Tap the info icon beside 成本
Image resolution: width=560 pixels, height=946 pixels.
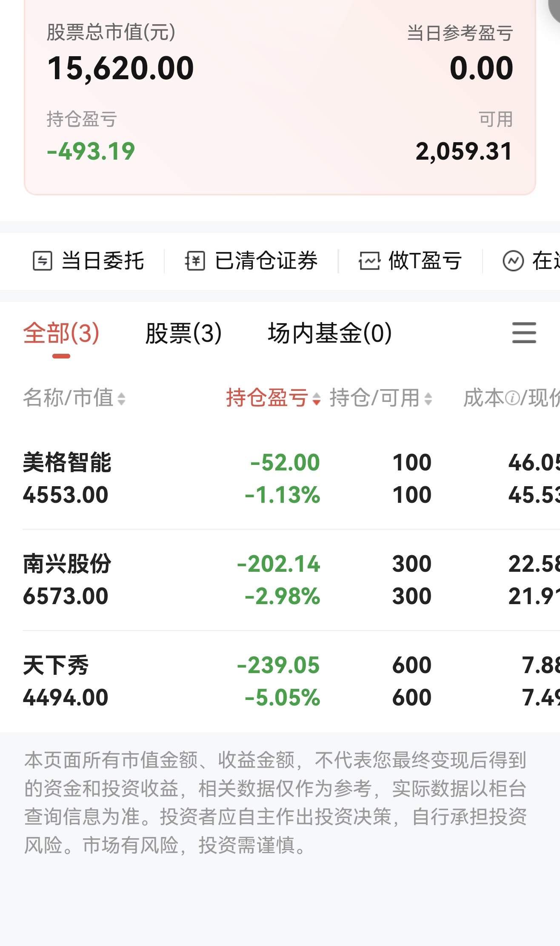tap(512, 398)
